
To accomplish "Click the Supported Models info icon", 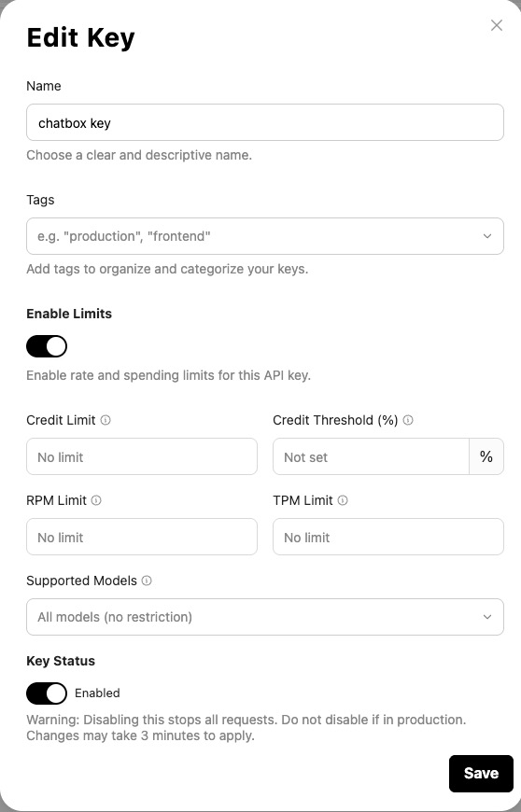I will (x=147, y=581).
